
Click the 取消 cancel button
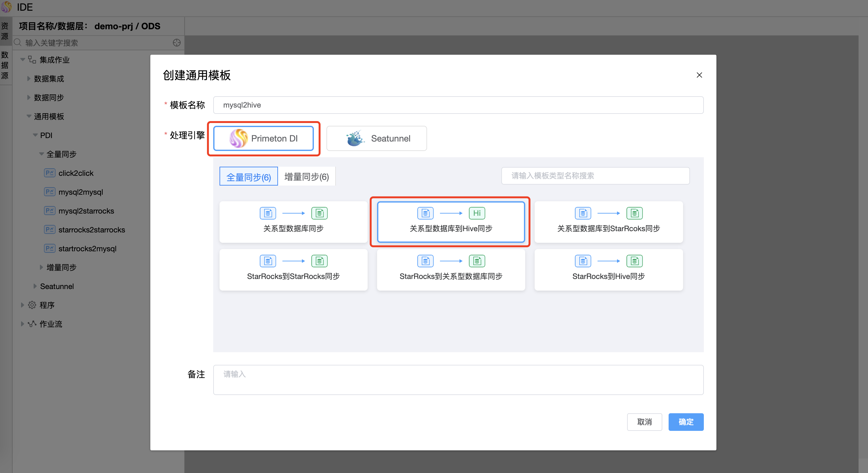tap(644, 421)
